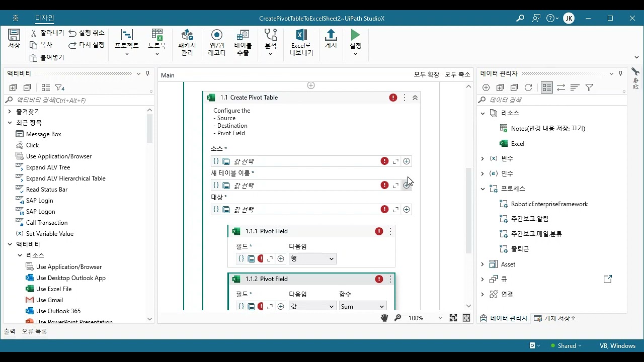
Task: Click 모두 축소 in the designer
Action: tap(457, 75)
